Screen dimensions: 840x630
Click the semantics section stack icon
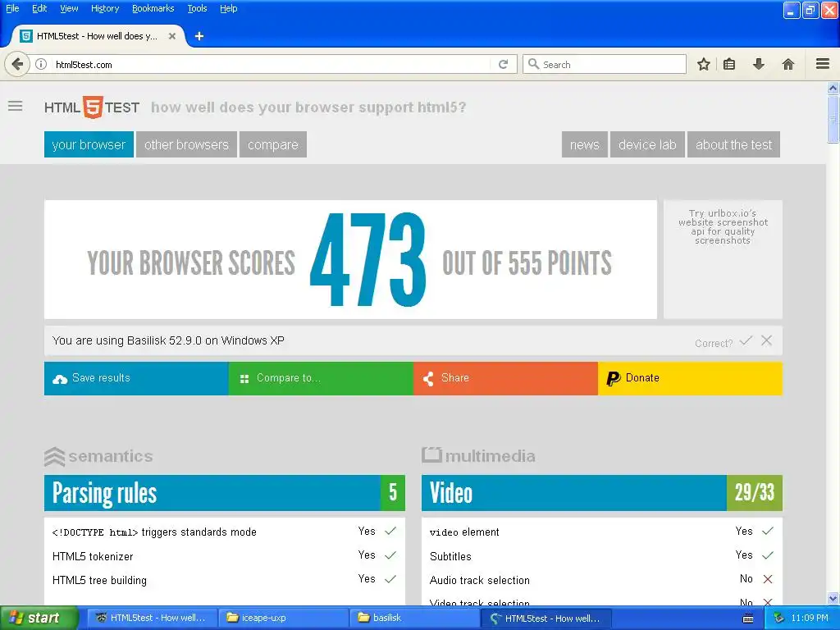(x=55, y=456)
